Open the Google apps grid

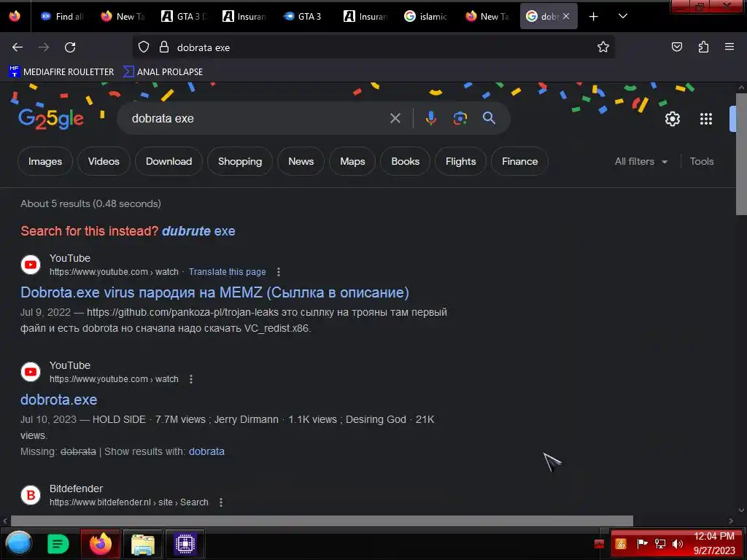pos(706,119)
